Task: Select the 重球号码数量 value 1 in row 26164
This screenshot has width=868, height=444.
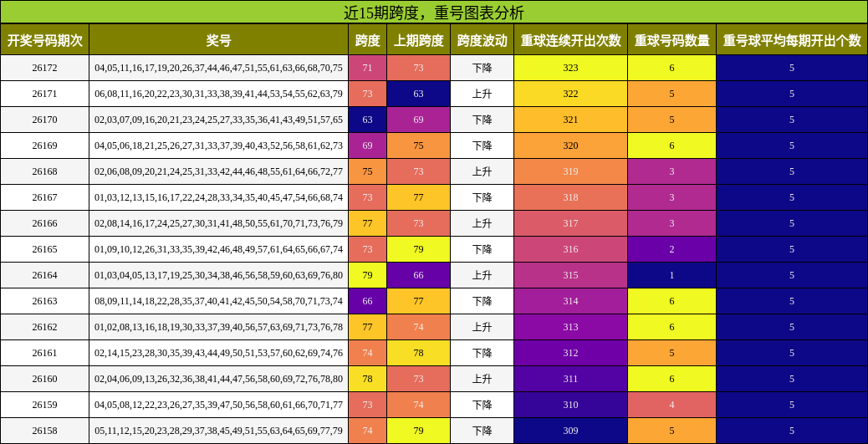Action: pyautogui.click(x=672, y=275)
